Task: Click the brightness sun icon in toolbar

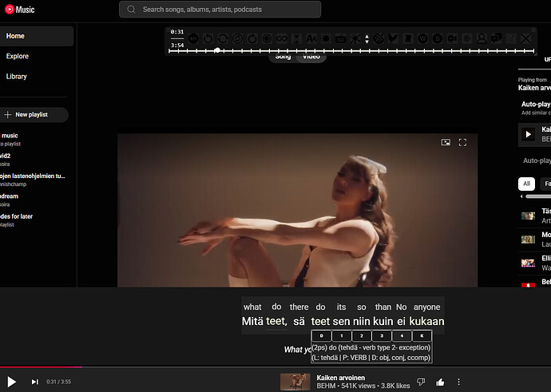Action: pyautogui.click(x=326, y=38)
